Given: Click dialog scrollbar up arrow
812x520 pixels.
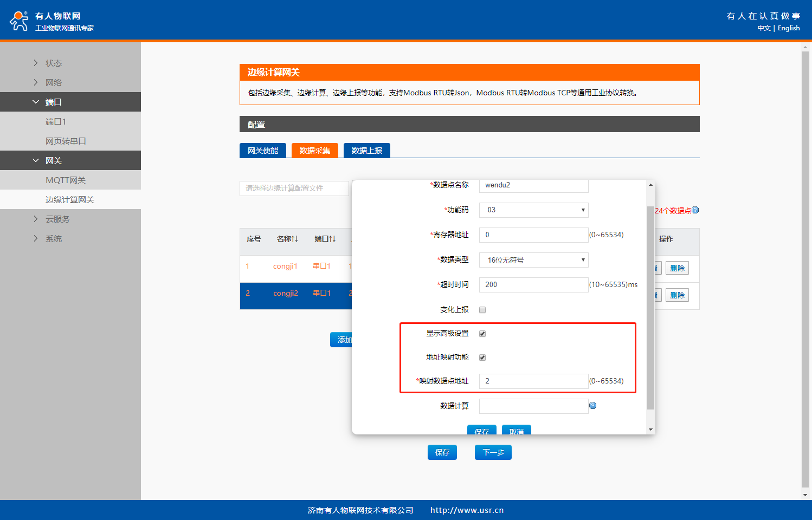Looking at the screenshot, I should (650, 185).
